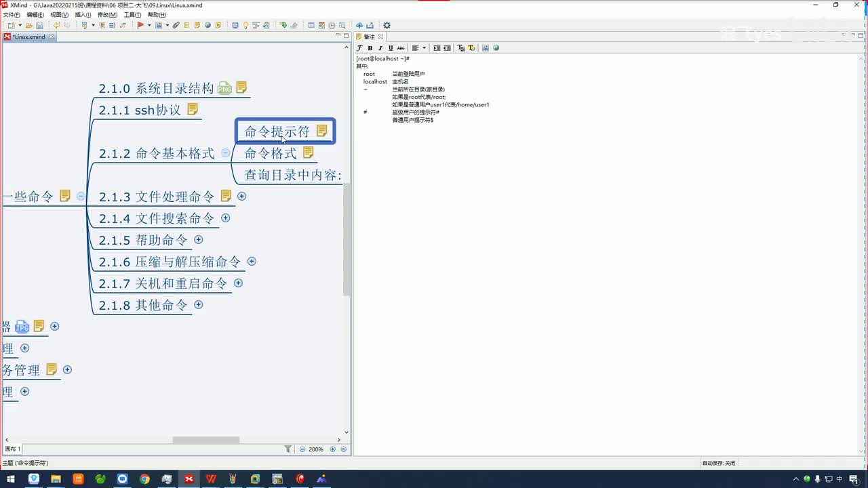Click the increase indent icon in notes

tap(437, 48)
